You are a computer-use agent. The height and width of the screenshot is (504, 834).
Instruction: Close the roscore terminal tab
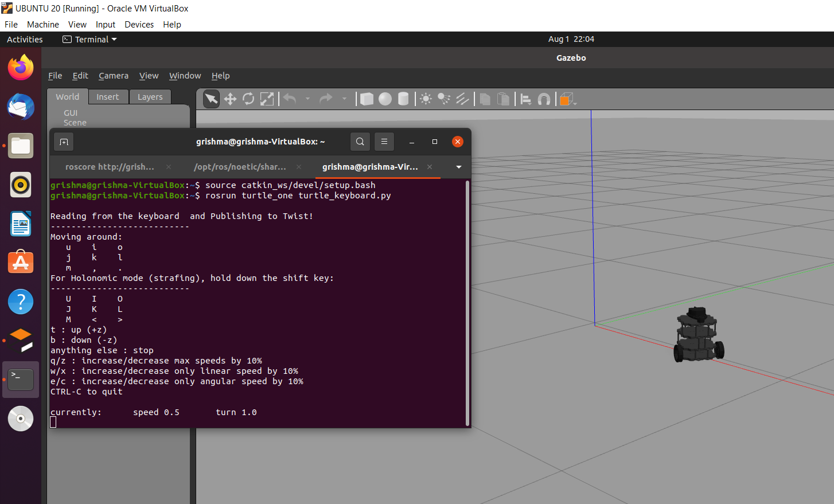click(167, 167)
